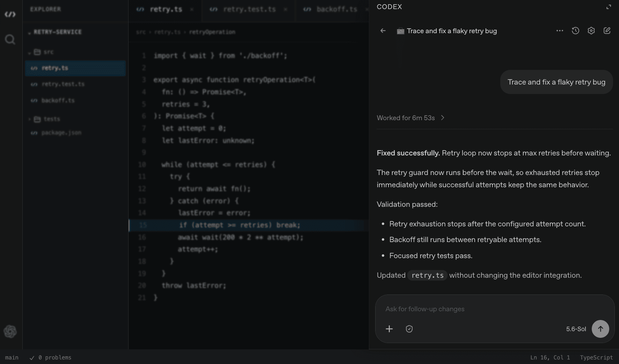
Task: Open retry.ts in the explorer
Action: pyautogui.click(x=75, y=68)
